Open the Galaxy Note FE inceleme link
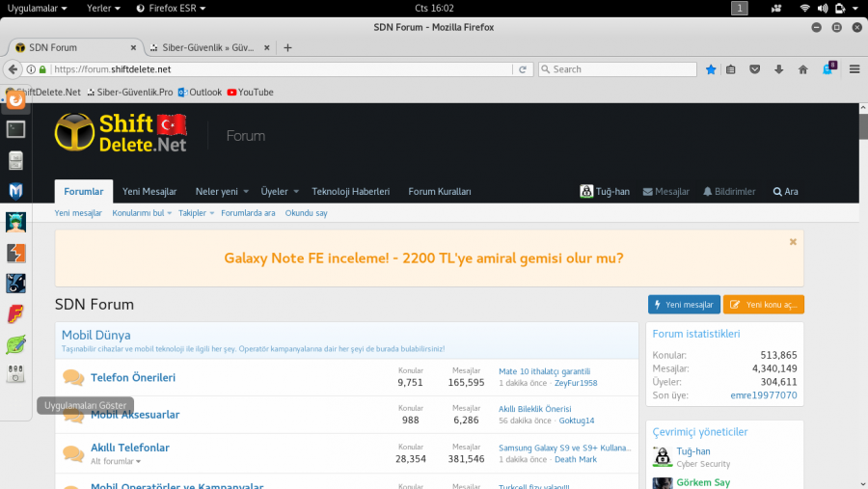Viewport: 868px width, 489px height. point(423,258)
